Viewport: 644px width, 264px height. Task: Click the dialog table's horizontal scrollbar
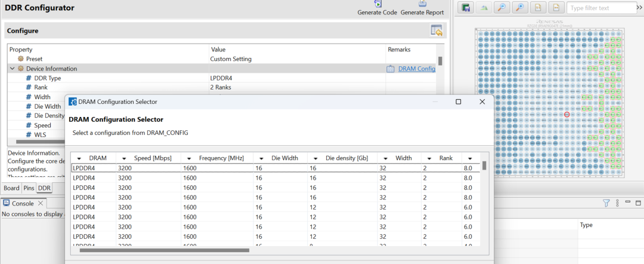click(165, 250)
